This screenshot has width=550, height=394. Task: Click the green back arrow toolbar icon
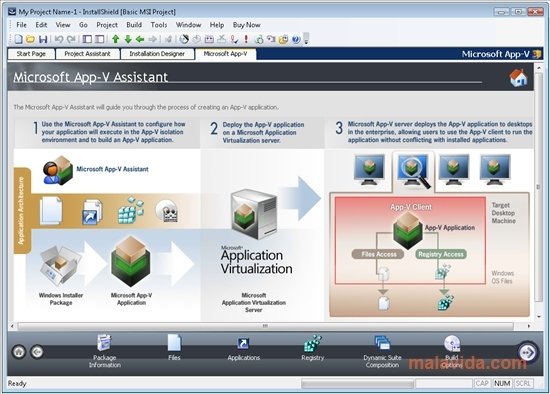point(140,39)
